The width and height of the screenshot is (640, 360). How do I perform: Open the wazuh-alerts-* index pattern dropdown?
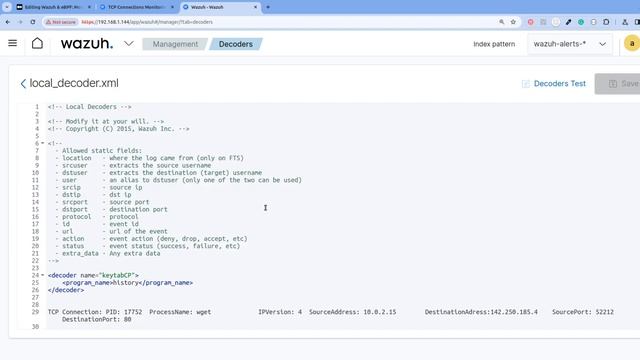click(x=569, y=44)
